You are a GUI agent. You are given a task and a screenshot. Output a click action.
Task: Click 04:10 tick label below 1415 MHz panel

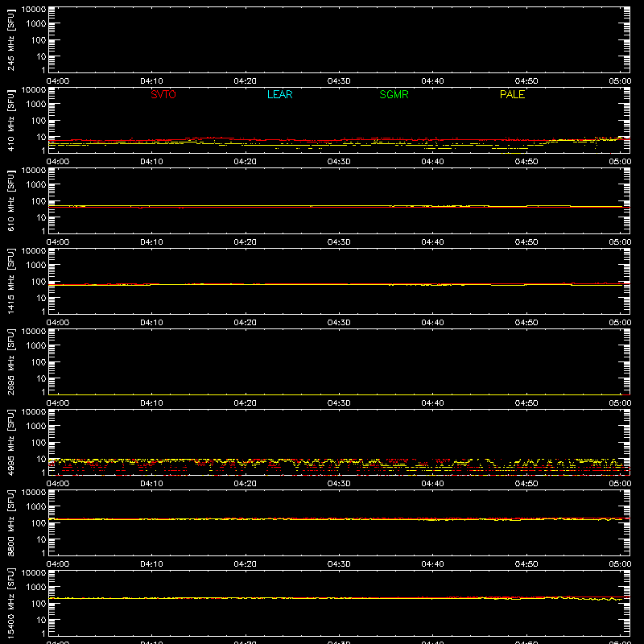151,323
